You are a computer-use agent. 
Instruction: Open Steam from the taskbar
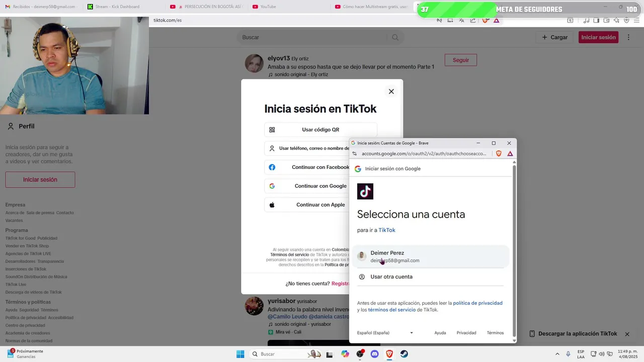(x=404, y=354)
